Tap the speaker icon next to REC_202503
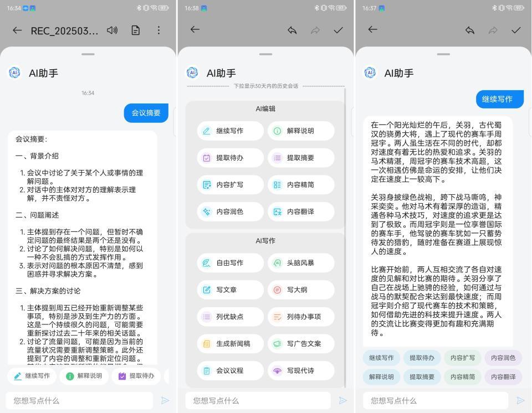The height and width of the screenshot is (413, 532). (x=112, y=30)
